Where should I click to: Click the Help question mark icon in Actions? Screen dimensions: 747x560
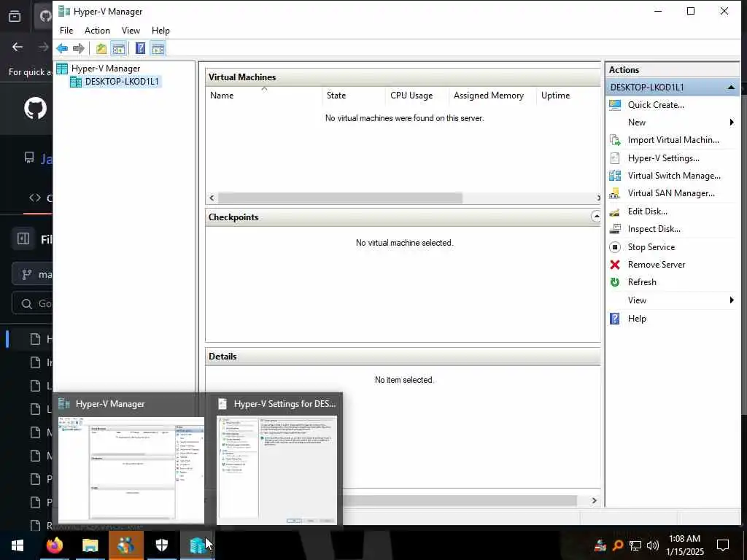click(x=615, y=319)
